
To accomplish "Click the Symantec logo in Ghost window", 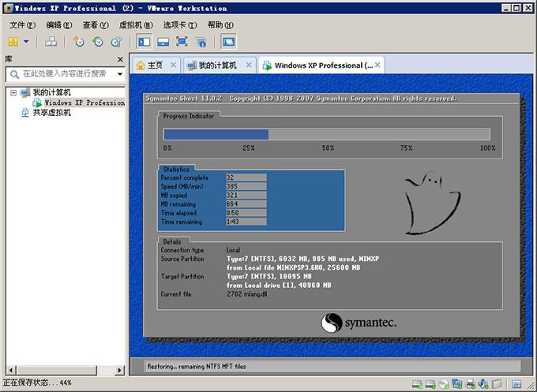I will tap(359, 323).
